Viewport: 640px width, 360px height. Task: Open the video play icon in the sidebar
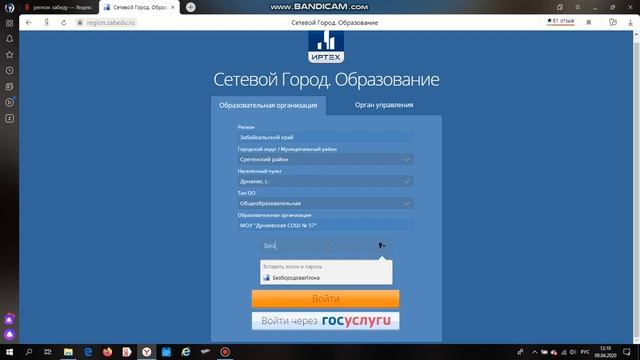(x=9, y=102)
